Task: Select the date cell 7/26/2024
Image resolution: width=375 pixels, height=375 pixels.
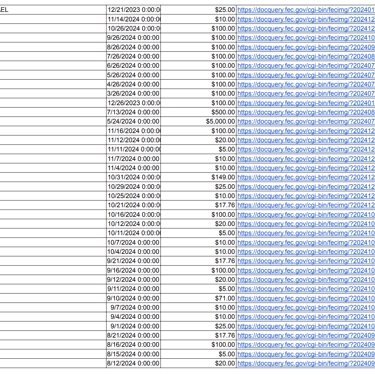Action: coord(133,57)
